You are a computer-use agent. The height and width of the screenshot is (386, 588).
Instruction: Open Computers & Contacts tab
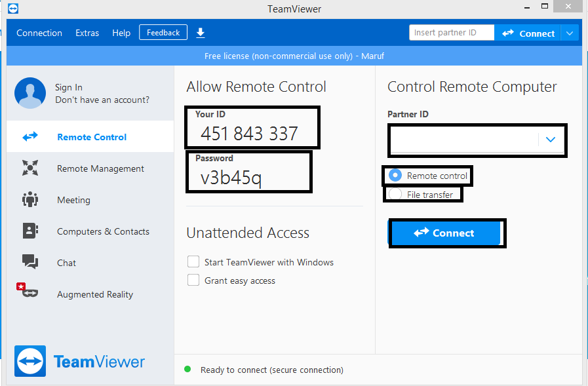click(90, 231)
